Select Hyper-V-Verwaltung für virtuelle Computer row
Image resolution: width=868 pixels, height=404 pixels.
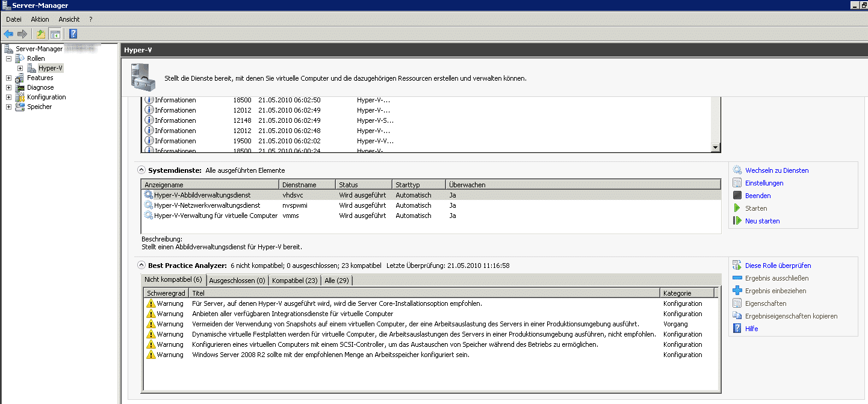pos(431,216)
